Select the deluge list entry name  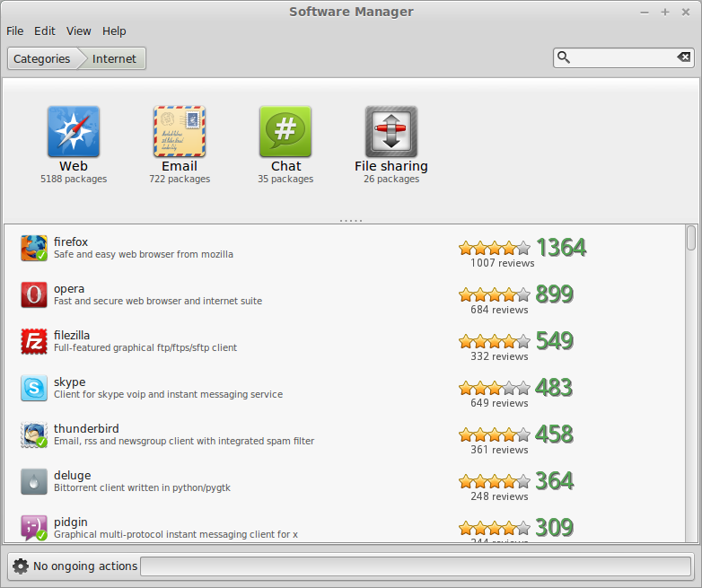[72, 475]
